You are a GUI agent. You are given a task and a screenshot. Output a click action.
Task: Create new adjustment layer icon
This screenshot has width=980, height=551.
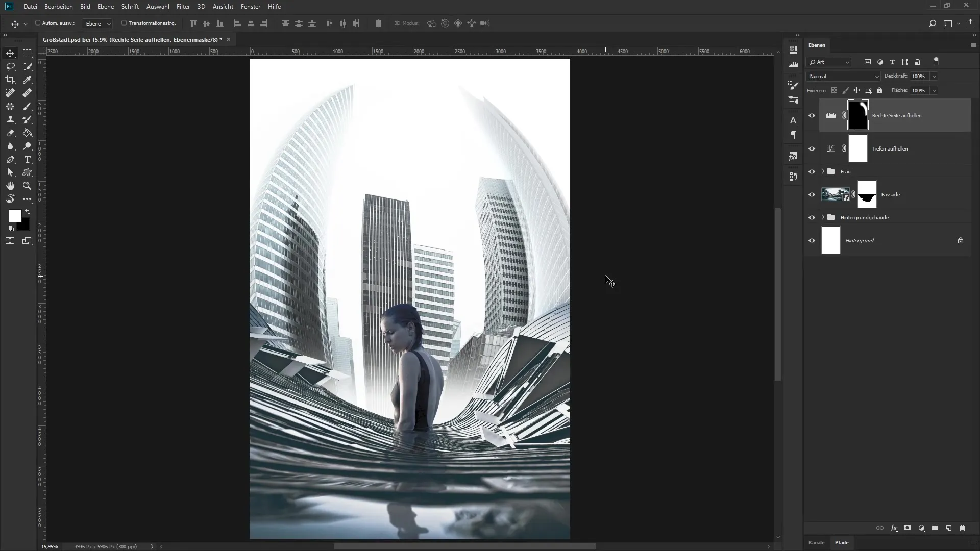coord(921,528)
